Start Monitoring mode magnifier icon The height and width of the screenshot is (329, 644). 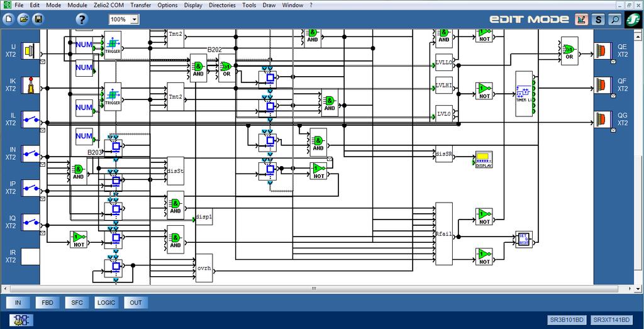click(x=614, y=20)
